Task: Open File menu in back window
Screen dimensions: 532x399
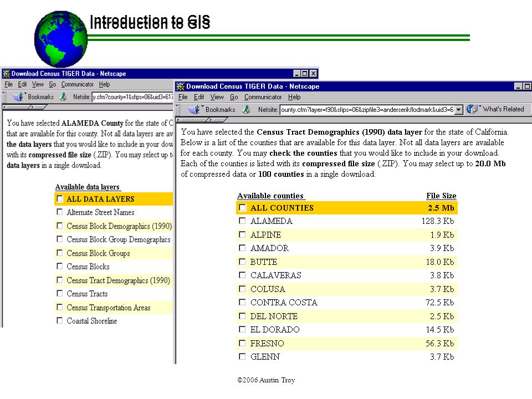Action: click(x=8, y=84)
